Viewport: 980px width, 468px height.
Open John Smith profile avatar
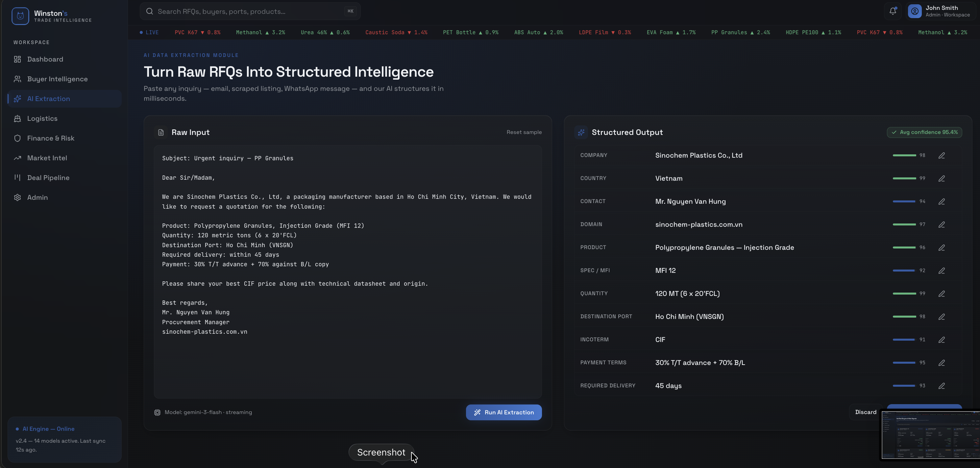[915, 12]
